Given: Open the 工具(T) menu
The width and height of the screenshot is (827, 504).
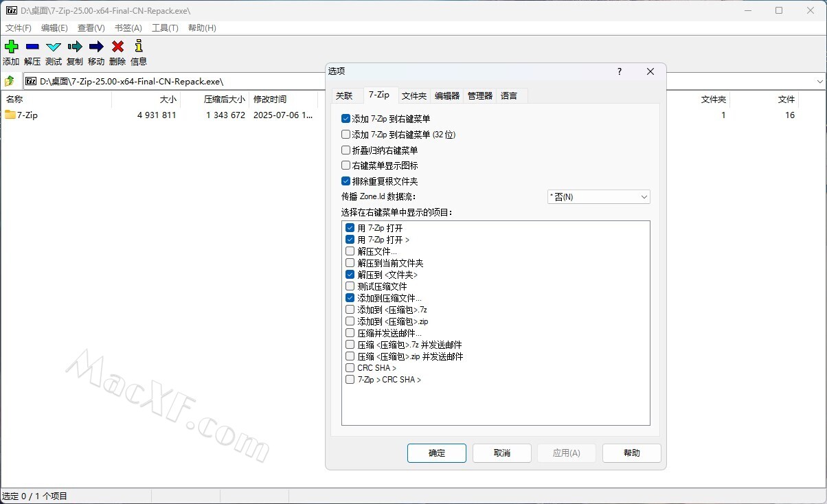Looking at the screenshot, I should pos(165,28).
